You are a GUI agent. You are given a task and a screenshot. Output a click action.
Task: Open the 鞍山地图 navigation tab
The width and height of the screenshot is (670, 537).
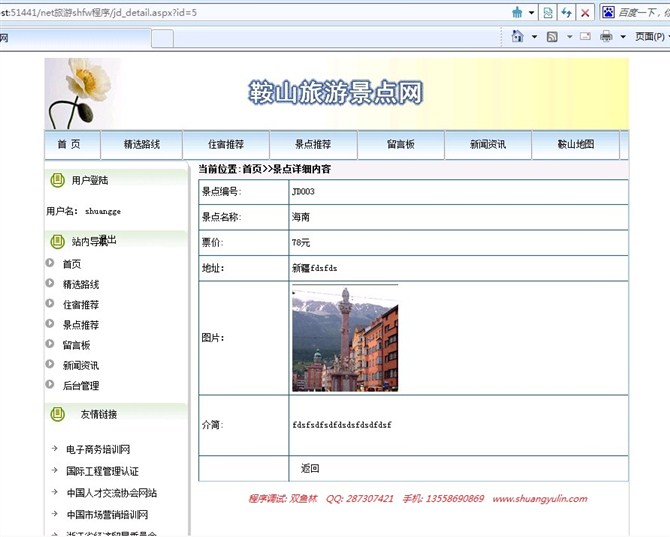click(x=576, y=144)
